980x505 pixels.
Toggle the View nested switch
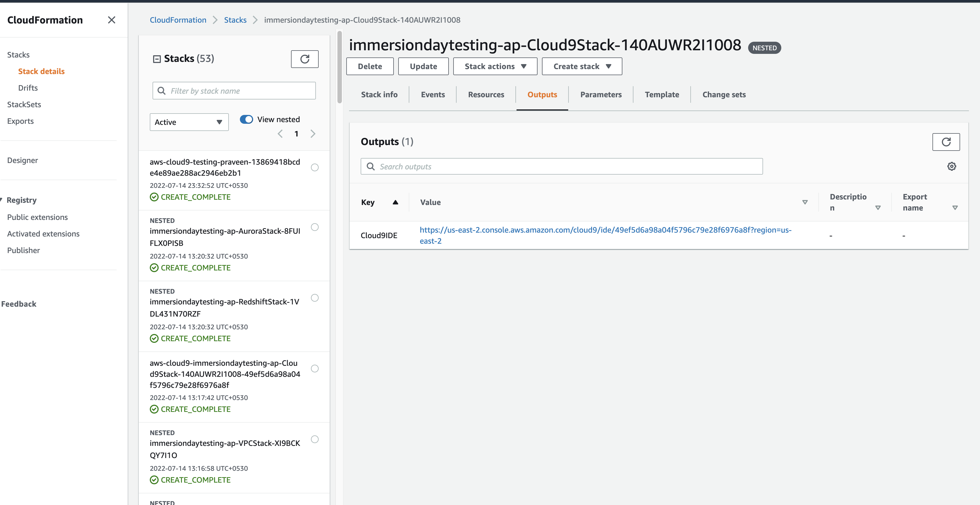247,119
